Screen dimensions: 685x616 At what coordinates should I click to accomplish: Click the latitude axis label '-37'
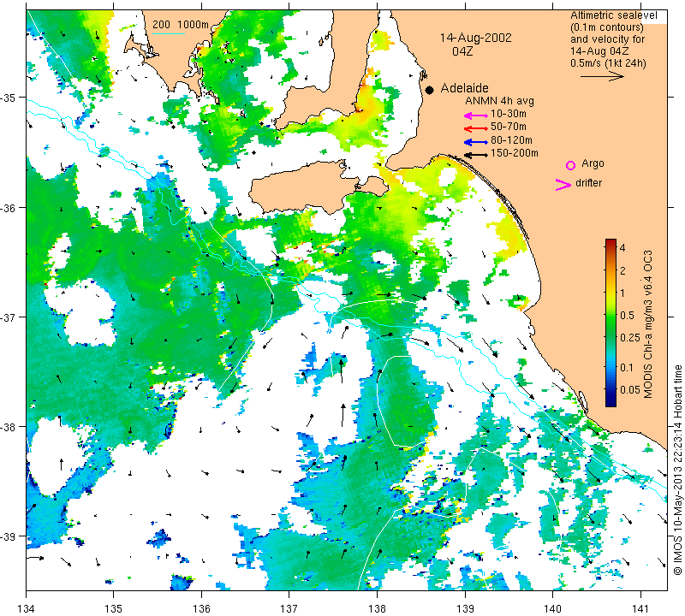9,317
